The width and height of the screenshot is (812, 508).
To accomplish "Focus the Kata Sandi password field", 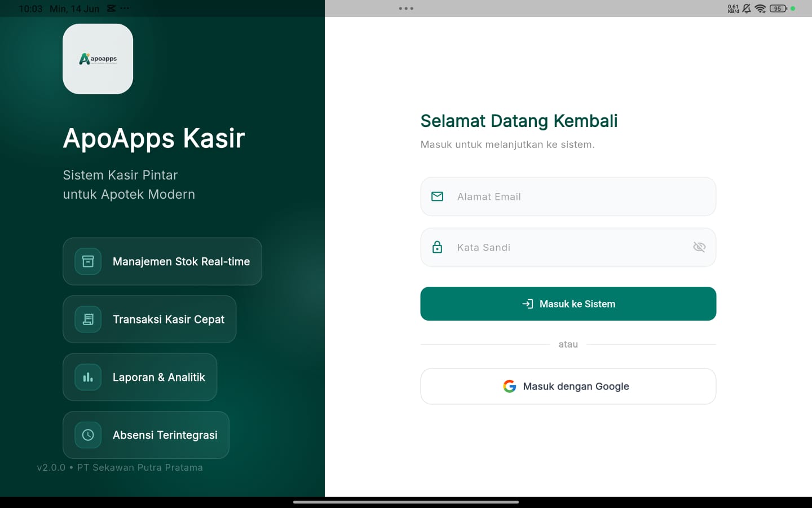I will pyautogui.click(x=568, y=247).
